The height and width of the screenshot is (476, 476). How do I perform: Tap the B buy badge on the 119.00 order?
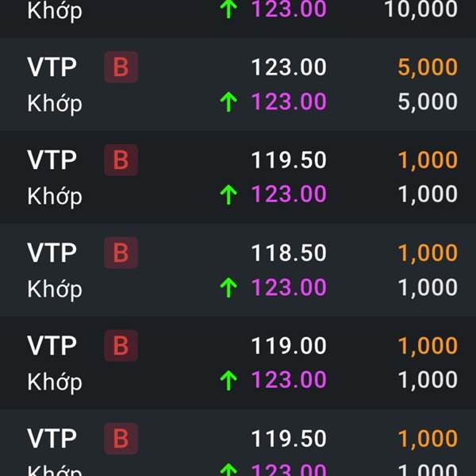click(121, 346)
